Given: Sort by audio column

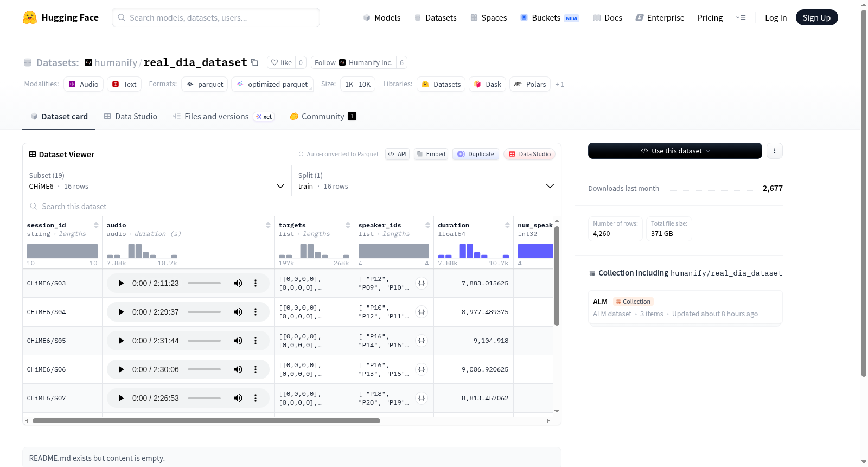Looking at the screenshot, I should [268, 225].
